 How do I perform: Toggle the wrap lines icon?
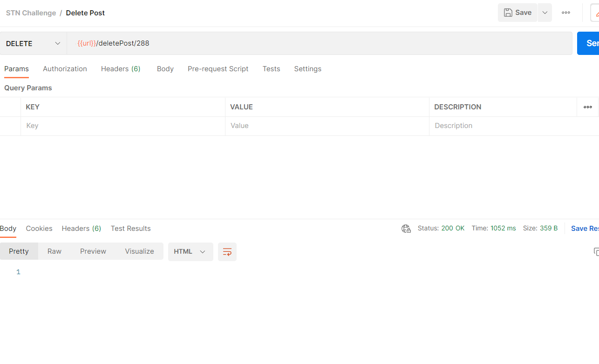(x=227, y=252)
